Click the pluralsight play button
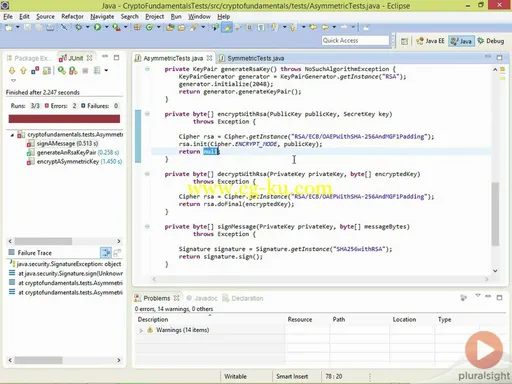 coord(484,350)
